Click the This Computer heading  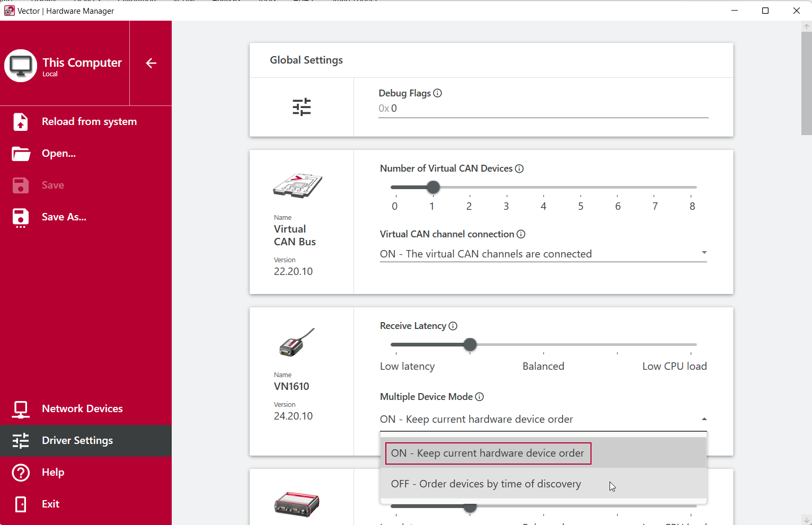82,63
